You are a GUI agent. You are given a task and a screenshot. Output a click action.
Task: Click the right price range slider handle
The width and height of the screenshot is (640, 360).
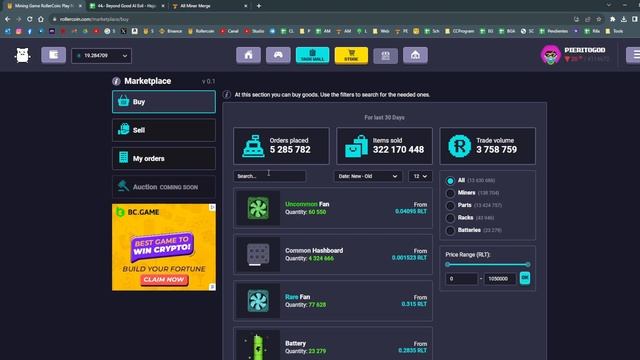coord(528,264)
